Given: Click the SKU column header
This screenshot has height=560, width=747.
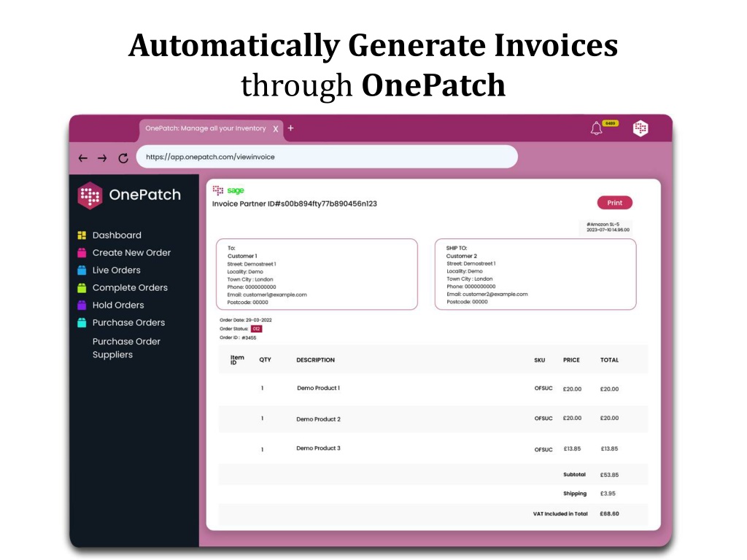Looking at the screenshot, I should coord(539,360).
